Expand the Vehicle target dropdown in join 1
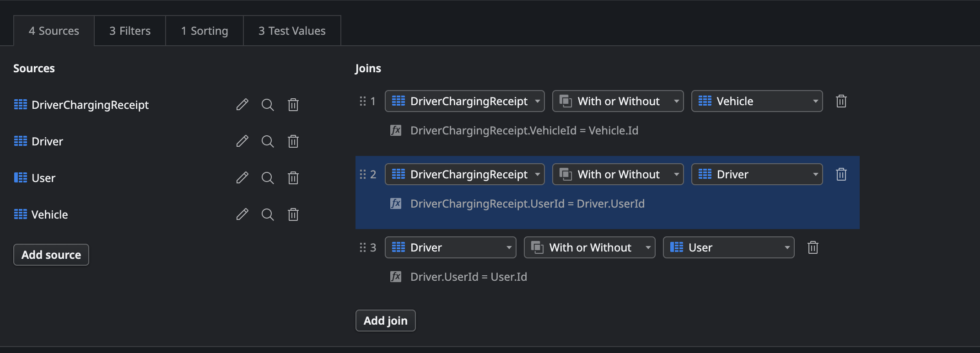The image size is (980, 353). point(757,101)
